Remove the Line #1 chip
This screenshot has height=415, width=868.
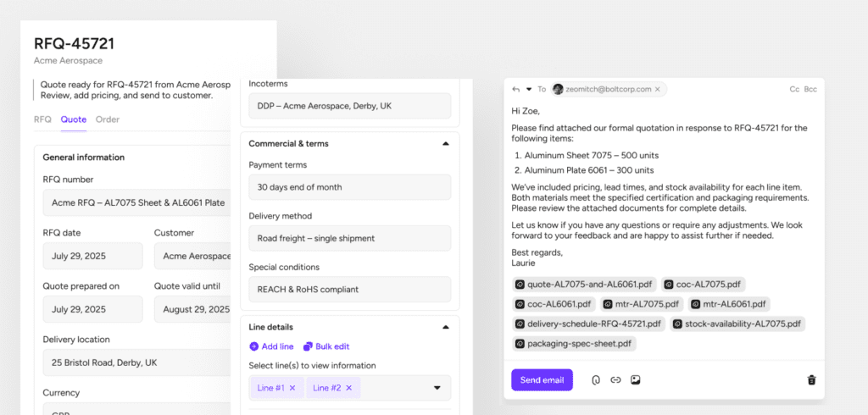(x=292, y=388)
